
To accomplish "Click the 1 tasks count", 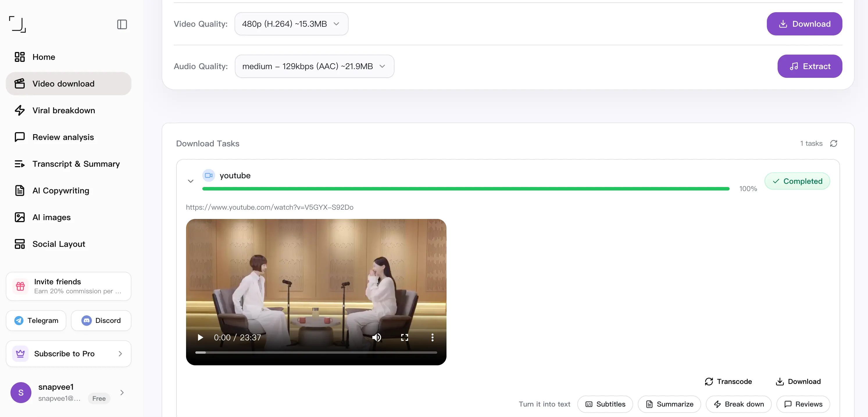I will (811, 144).
